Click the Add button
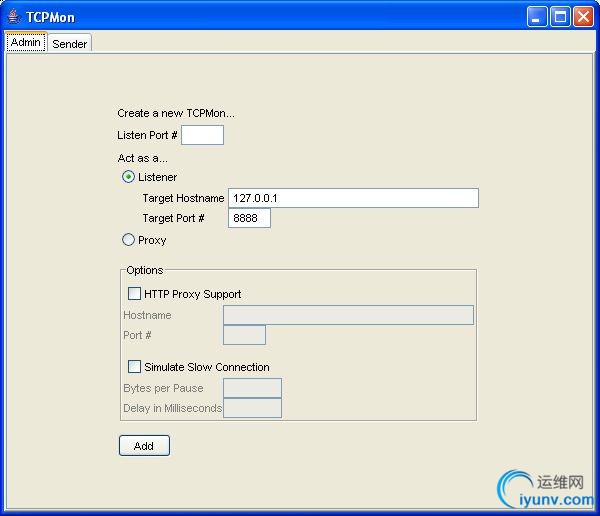The image size is (600, 516). click(144, 446)
